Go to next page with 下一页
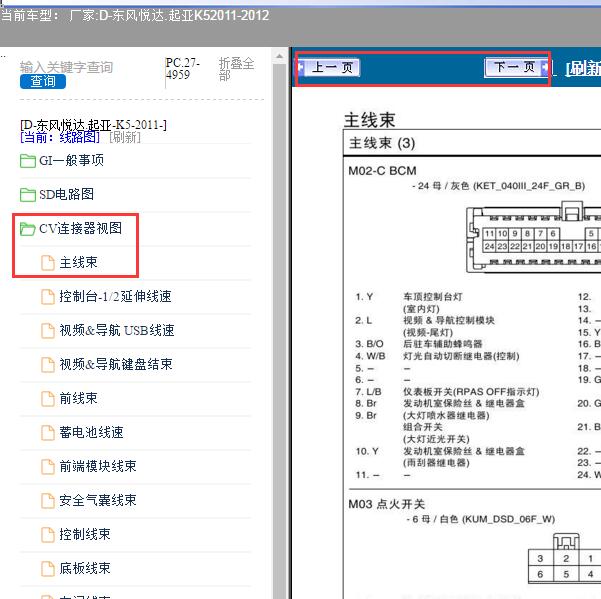 pyautogui.click(x=515, y=68)
